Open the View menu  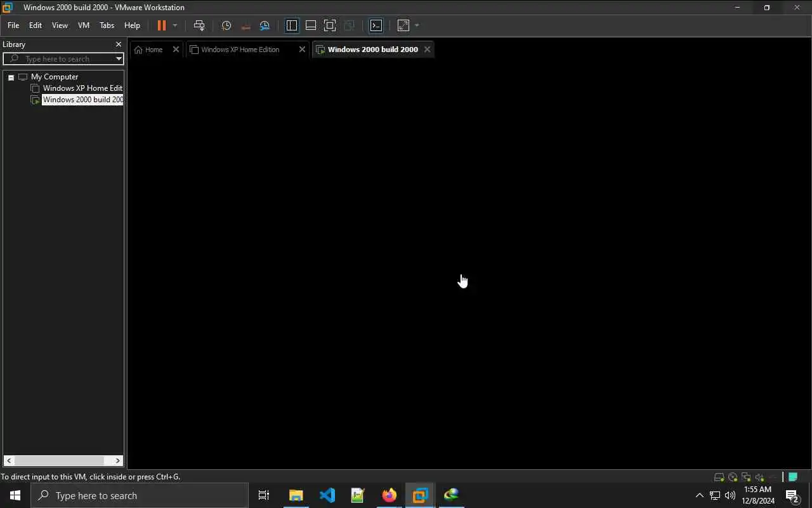point(60,25)
